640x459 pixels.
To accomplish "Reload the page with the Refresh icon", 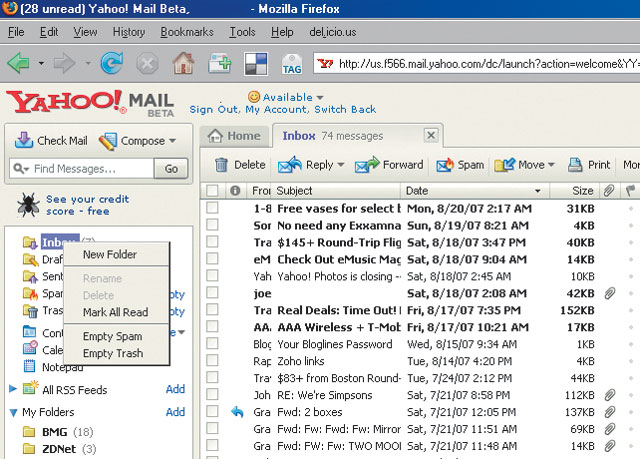I will point(112,63).
